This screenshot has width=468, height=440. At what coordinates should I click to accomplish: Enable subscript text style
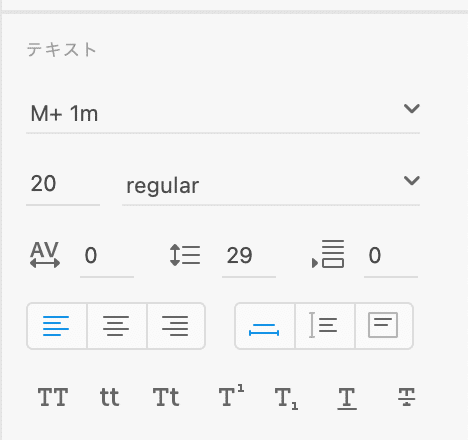tap(286, 398)
